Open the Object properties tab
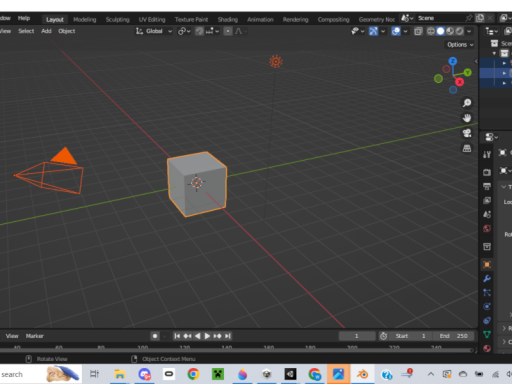Image resolution: width=512 pixels, height=384 pixels. [x=487, y=264]
